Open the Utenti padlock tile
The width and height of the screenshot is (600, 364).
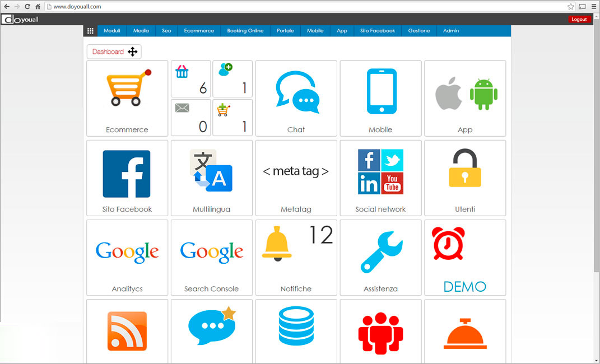coord(465,178)
